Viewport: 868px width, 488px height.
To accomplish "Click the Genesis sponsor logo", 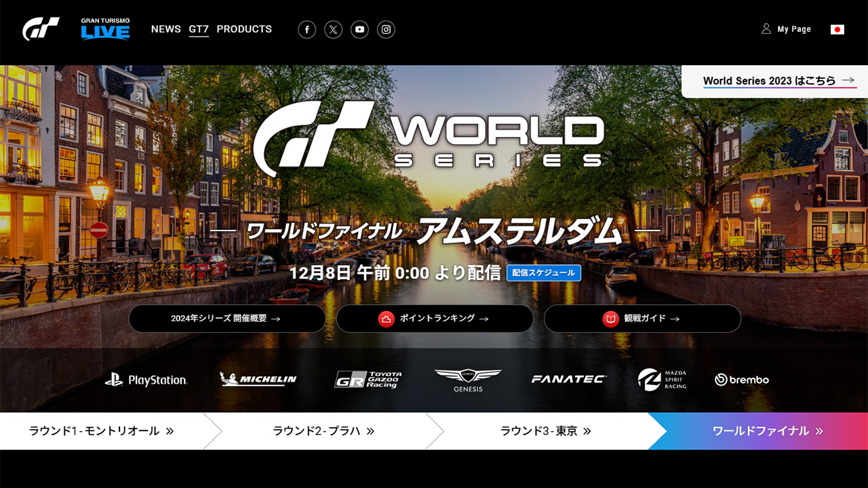I will [468, 380].
